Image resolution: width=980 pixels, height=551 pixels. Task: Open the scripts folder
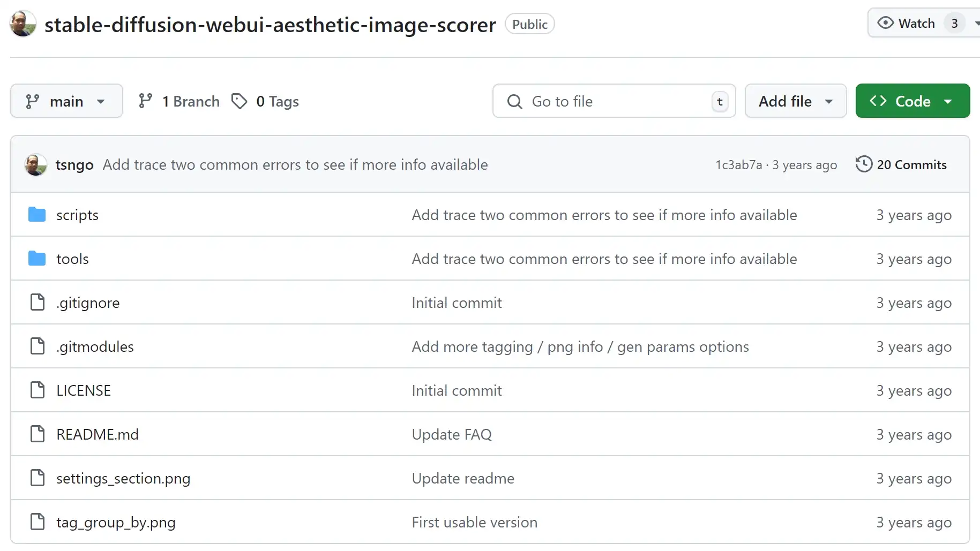tap(77, 215)
